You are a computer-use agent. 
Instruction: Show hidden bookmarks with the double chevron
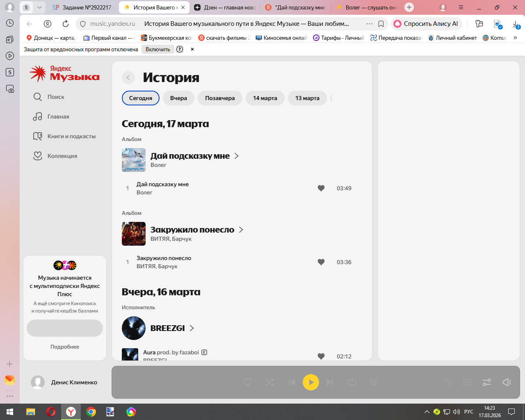(x=515, y=38)
